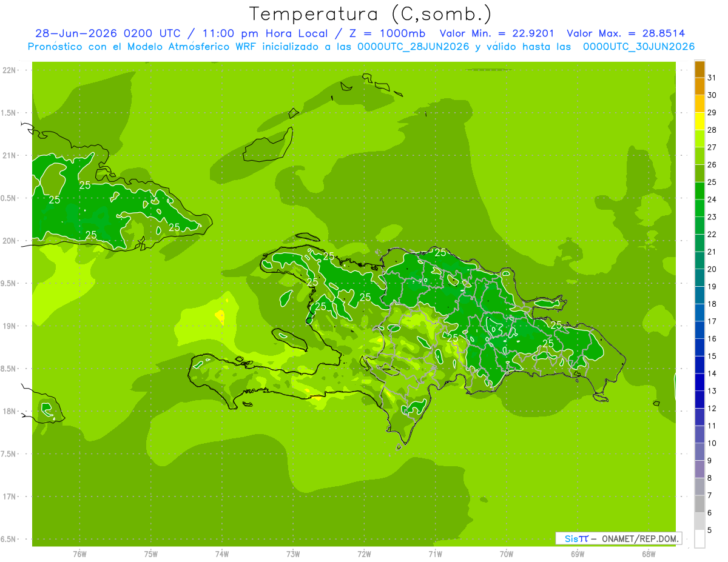Click the init time "0000UTC_28JUN2026" text
Screen dimensions: 728x562
click(x=413, y=47)
